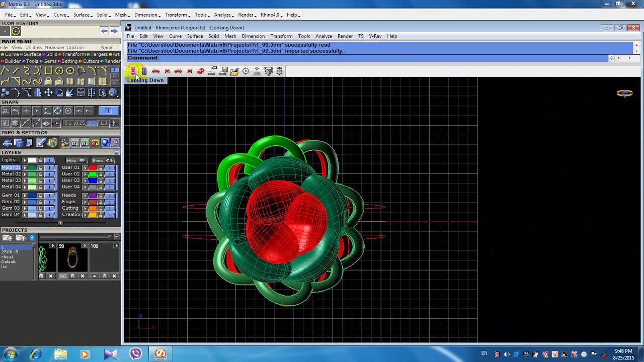644x362 pixels.
Task: Expand Metal 01 layer arrow
Action: (25, 168)
